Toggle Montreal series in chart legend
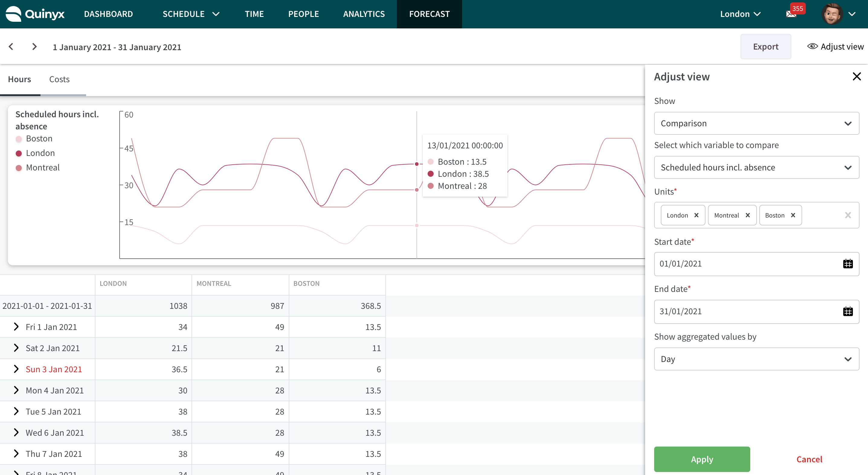This screenshot has height=475, width=868. pyautogui.click(x=38, y=167)
